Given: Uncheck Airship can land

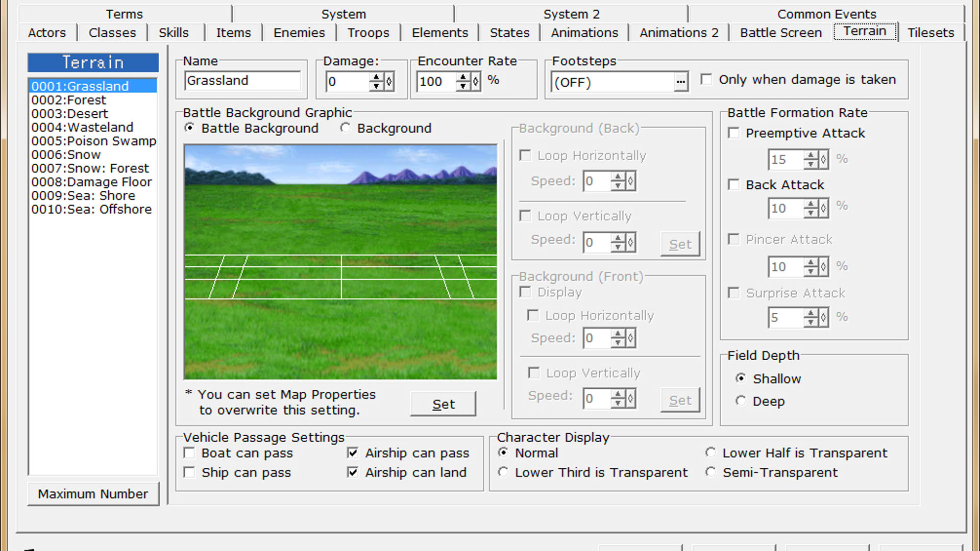Looking at the screenshot, I should pyautogui.click(x=353, y=472).
